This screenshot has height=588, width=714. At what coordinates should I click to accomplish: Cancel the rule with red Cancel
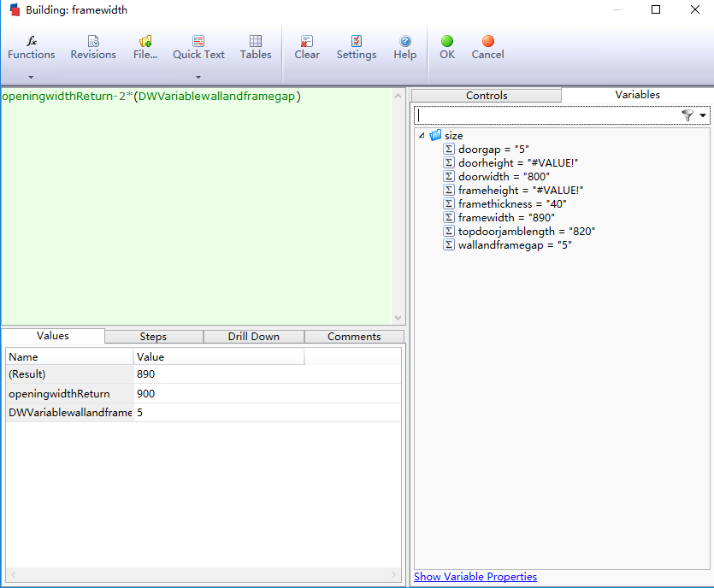487,47
